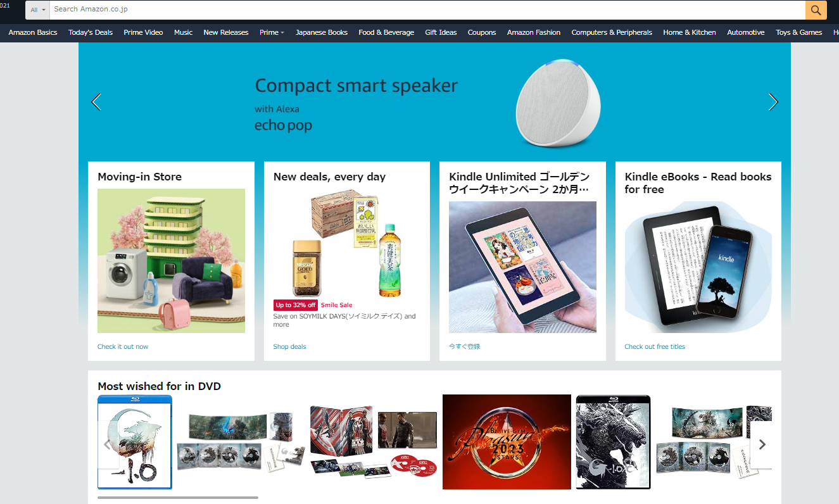Expand the Prime menu arrow

[x=282, y=32]
